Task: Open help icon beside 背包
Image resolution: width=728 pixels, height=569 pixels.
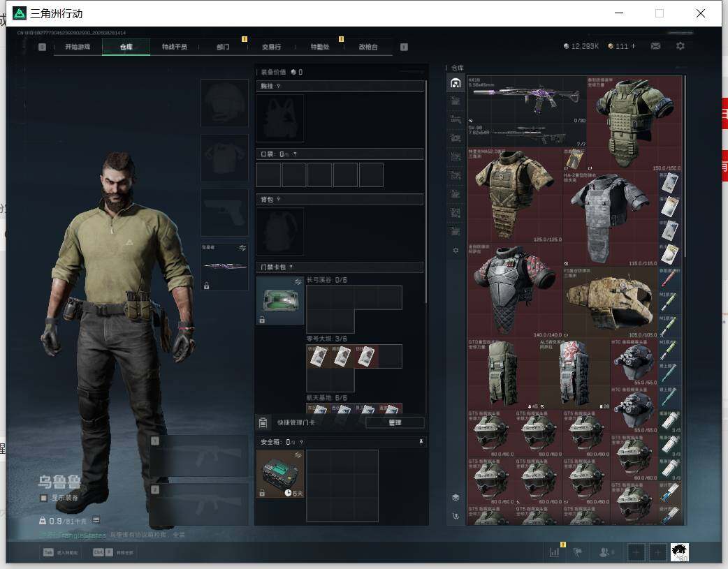Action: [278, 200]
